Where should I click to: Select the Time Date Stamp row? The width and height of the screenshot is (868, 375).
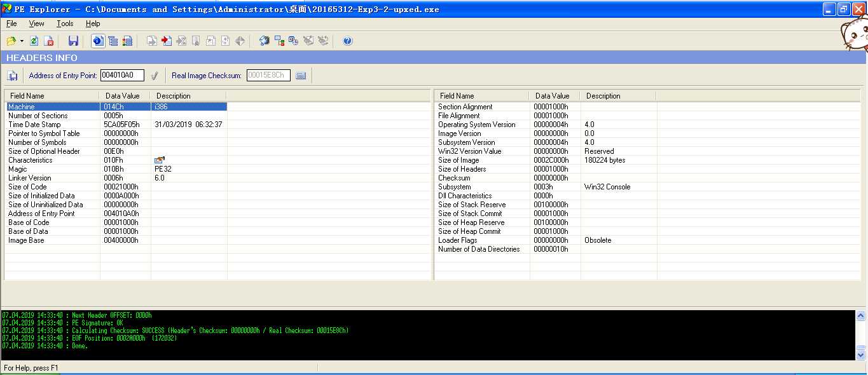click(116, 125)
